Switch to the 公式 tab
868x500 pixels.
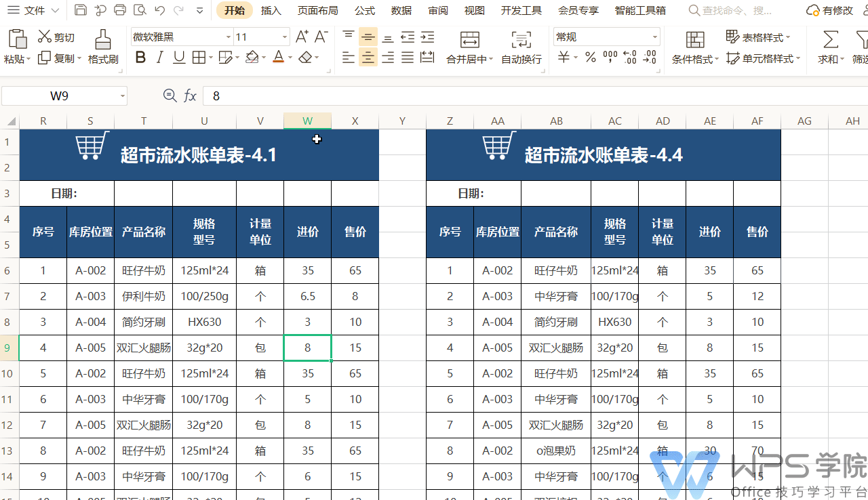click(x=364, y=10)
